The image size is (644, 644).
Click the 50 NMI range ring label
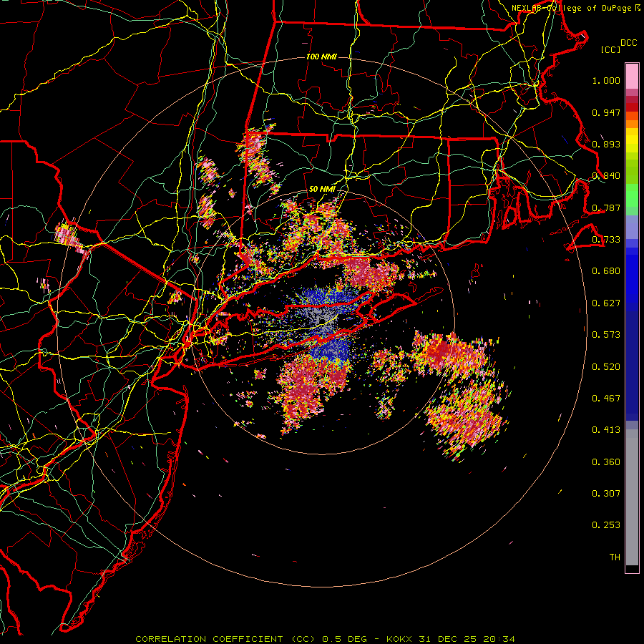321,189
